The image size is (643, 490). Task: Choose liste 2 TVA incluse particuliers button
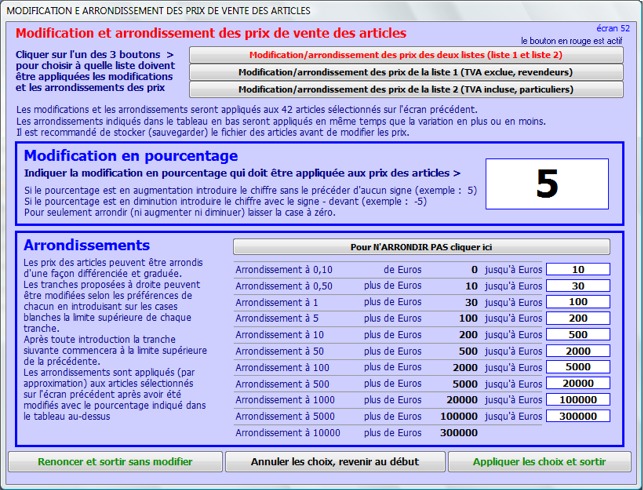click(x=406, y=89)
